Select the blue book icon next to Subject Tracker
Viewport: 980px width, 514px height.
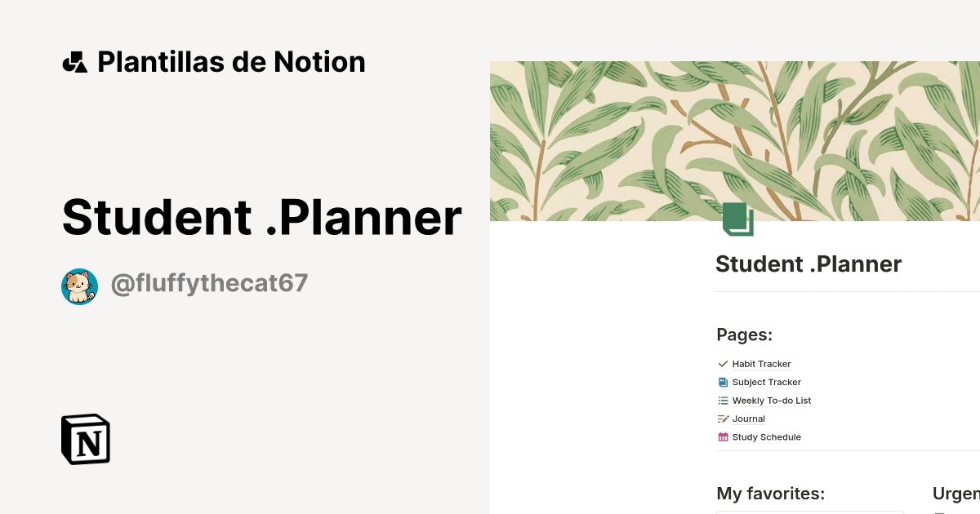coord(723,382)
